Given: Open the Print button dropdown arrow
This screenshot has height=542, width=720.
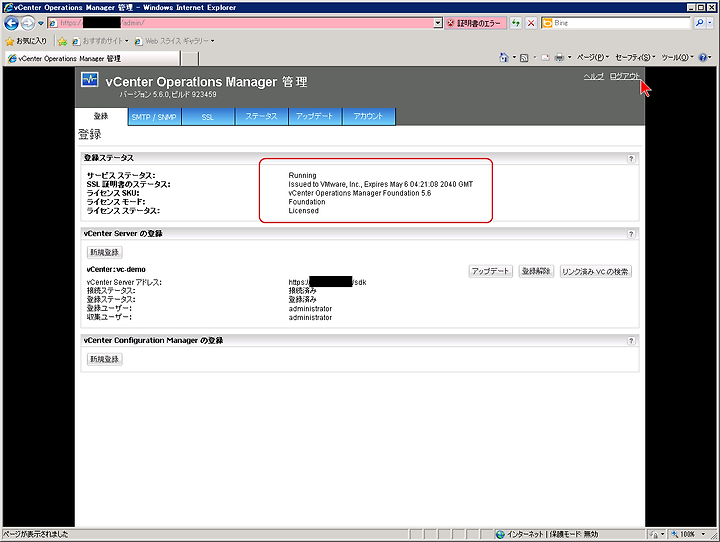Looking at the screenshot, I should point(569,57).
